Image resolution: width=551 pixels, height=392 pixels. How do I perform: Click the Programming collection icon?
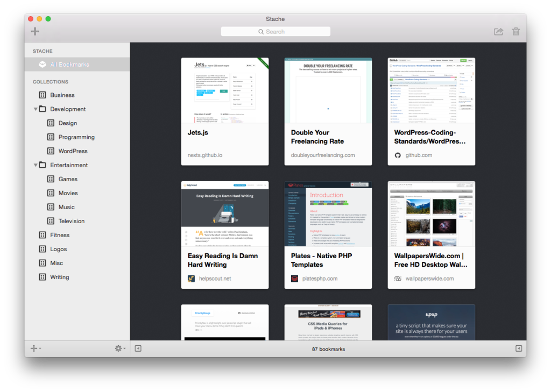pos(51,137)
